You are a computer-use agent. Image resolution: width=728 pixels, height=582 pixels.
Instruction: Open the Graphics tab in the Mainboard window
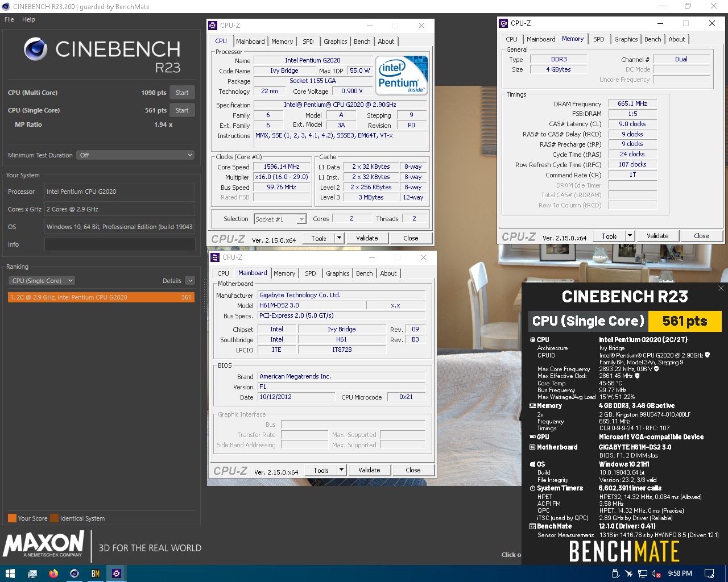338,273
